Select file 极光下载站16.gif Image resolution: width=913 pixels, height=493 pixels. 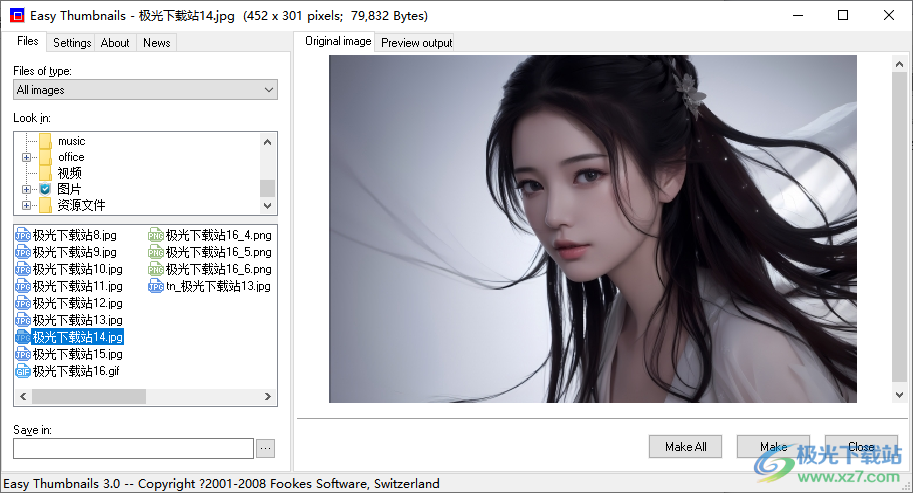(x=76, y=371)
